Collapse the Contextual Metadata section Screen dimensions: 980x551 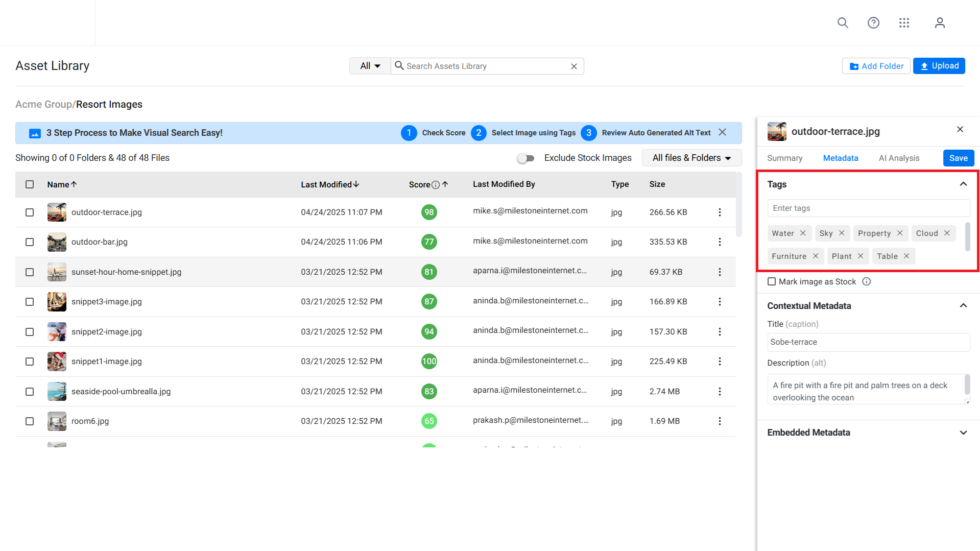(963, 305)
